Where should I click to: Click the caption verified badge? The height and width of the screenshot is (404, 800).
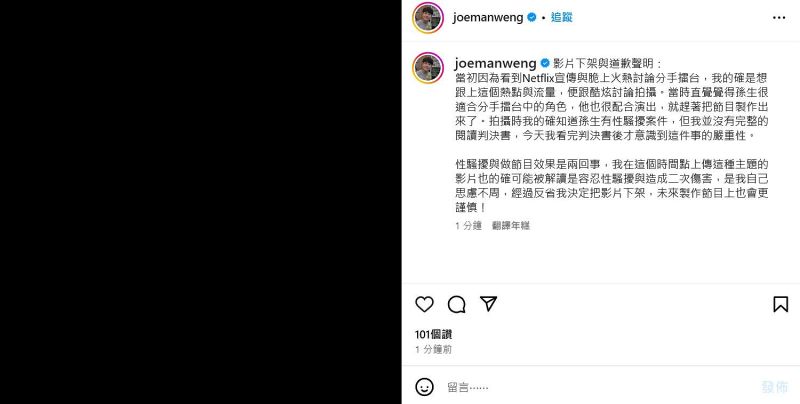coord(544,63)
